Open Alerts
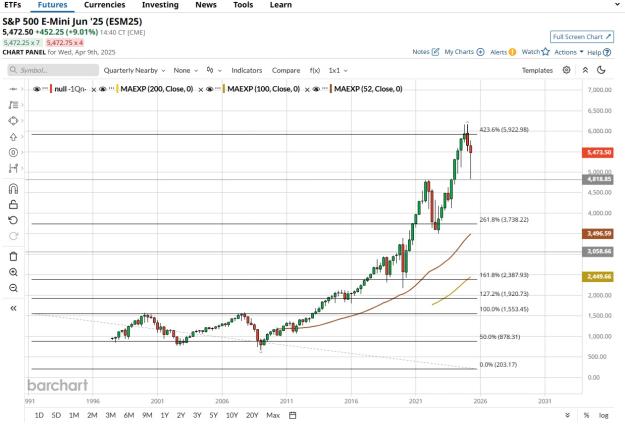The width and height of the screenshot is (625, 428). (x=503, y=52)
